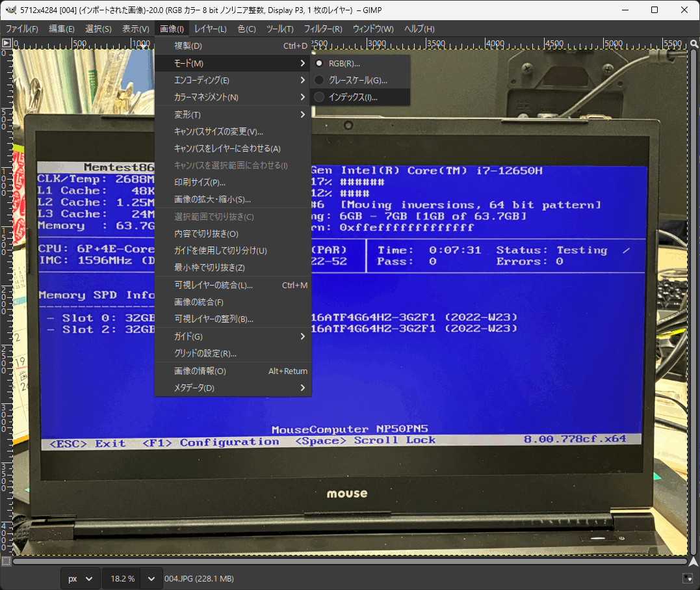This screenshot has height=590, width=700.
Task: Select Indexed (インデックス) mode
Action: click(x=352, y=98)
